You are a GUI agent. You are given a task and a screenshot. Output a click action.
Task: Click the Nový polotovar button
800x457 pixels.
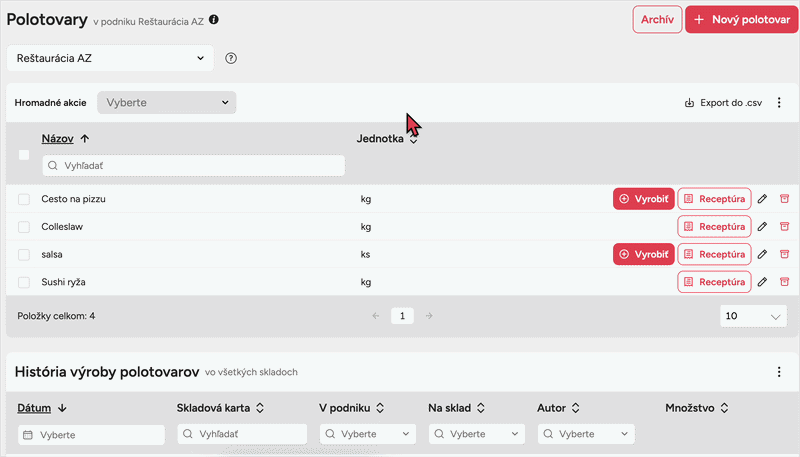pos(741,19)
